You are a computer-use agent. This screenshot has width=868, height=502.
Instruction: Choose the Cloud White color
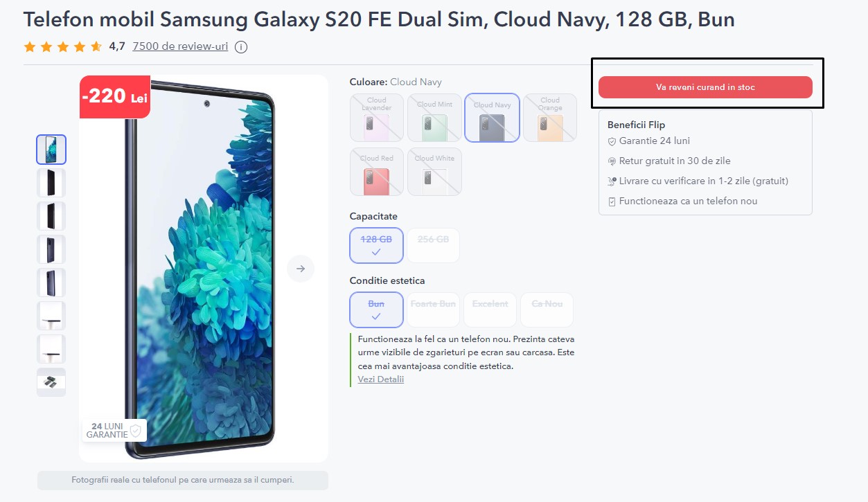pyautogui.click(x=434, y=172)
